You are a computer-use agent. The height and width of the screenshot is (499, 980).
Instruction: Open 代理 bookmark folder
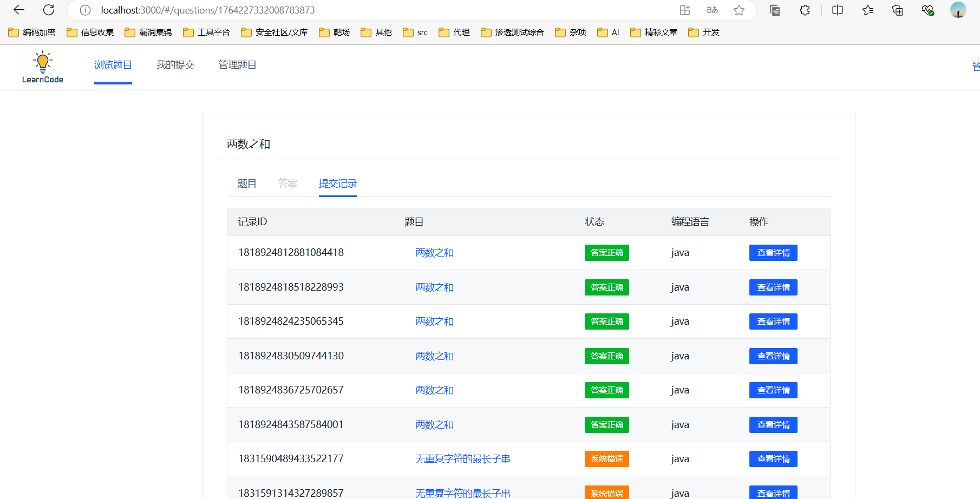tap(454, 32)
